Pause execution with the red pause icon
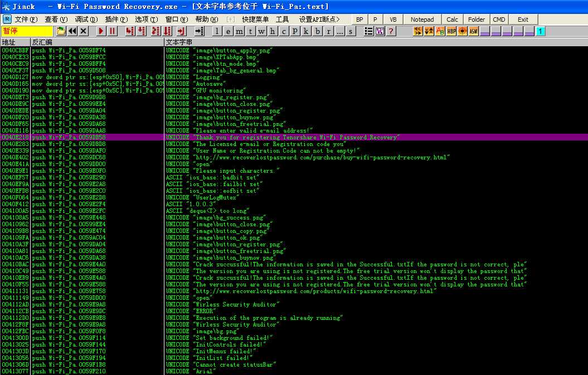 pos(112,31)
